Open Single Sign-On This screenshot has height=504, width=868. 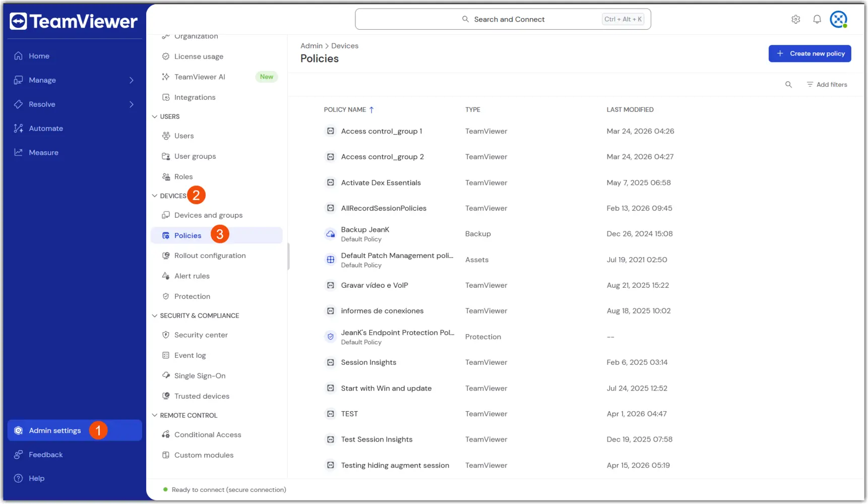[x=217, y=375]
